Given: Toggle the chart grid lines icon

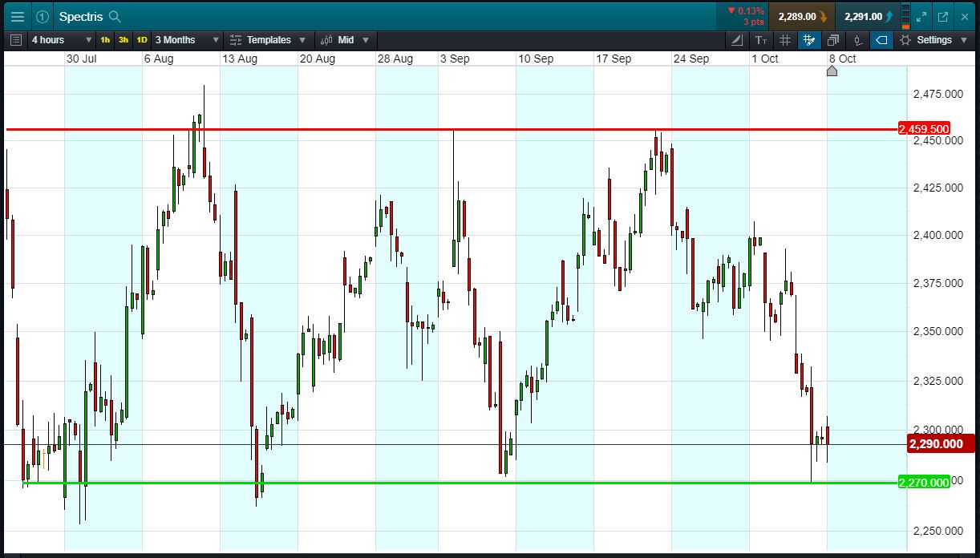Looking at the screenshot, I should (785, 40).
